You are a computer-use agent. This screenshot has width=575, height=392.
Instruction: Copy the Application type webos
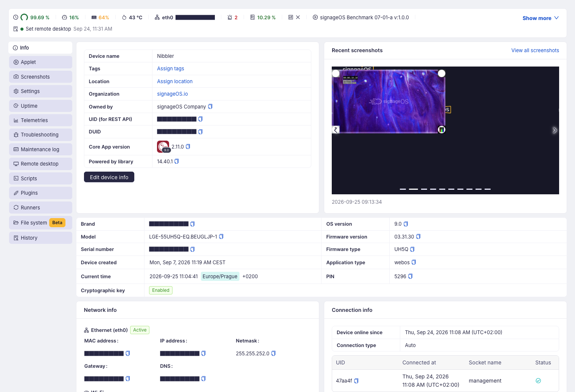tap(414, 262)
